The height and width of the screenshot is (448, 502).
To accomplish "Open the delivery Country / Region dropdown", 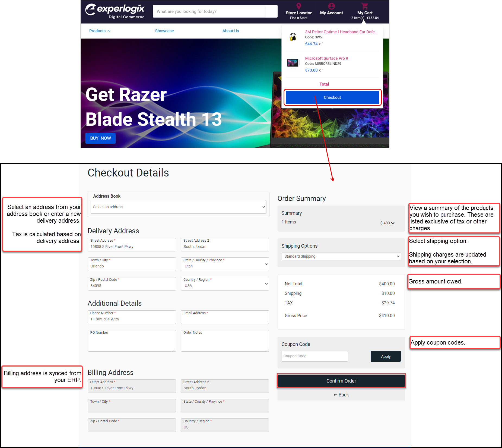I will [225, 284].
